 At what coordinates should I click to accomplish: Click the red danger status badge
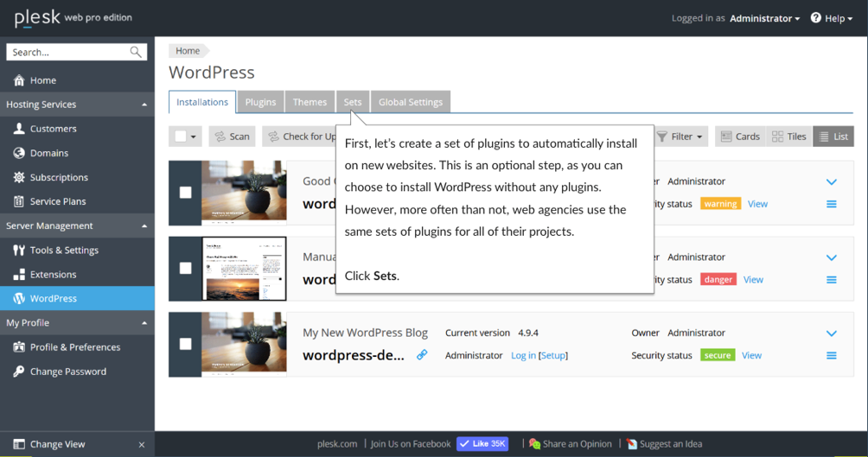tap(718, 279)
